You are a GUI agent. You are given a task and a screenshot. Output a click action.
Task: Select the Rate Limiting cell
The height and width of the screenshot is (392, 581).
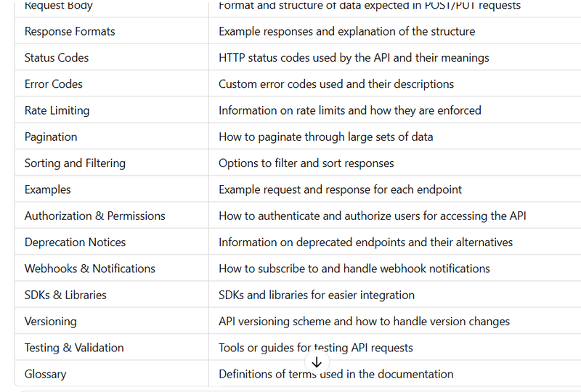[x=57, y=110]
